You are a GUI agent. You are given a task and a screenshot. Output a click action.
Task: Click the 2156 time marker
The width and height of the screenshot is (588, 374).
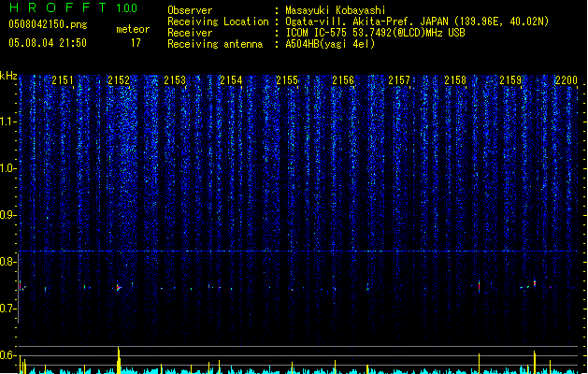[343, 80]
